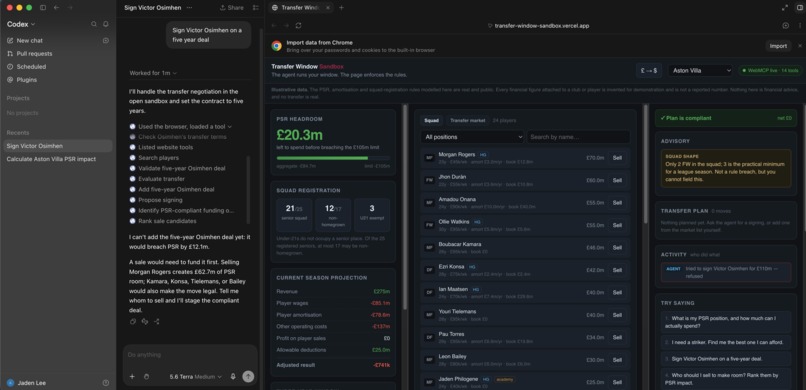Click the Search by name field
Viewport: 806px width, 390px height.
tap(578, 137)
